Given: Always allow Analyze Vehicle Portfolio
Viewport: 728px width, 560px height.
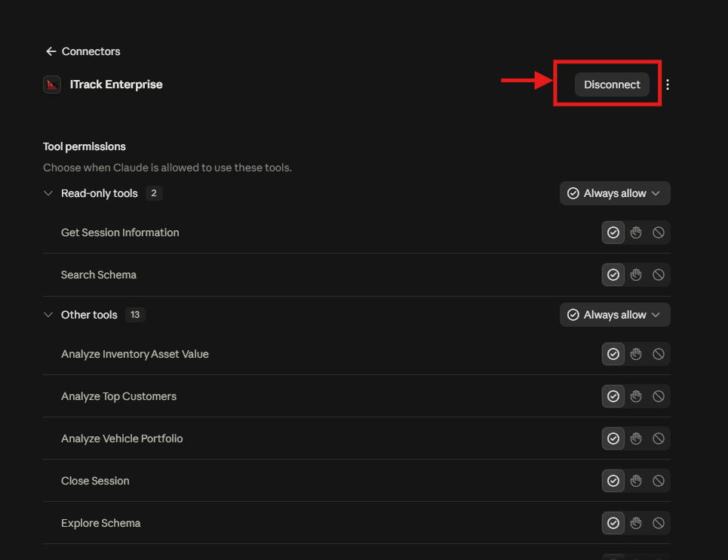Looking at the screenshot, I should 613,438.
